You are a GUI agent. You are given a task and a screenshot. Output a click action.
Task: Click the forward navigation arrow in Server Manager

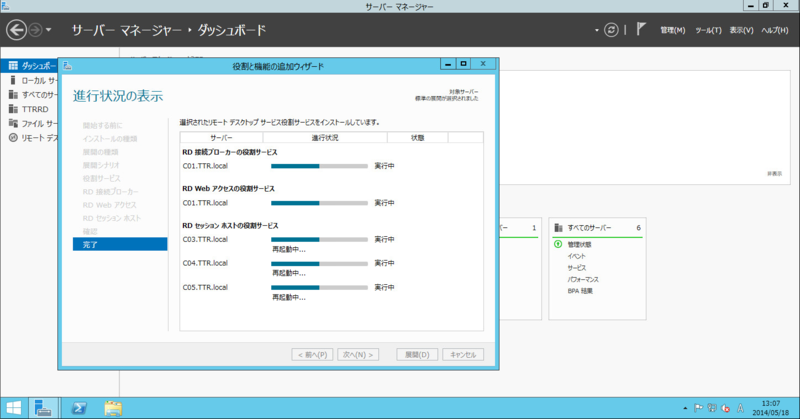[x=35, y=30]
